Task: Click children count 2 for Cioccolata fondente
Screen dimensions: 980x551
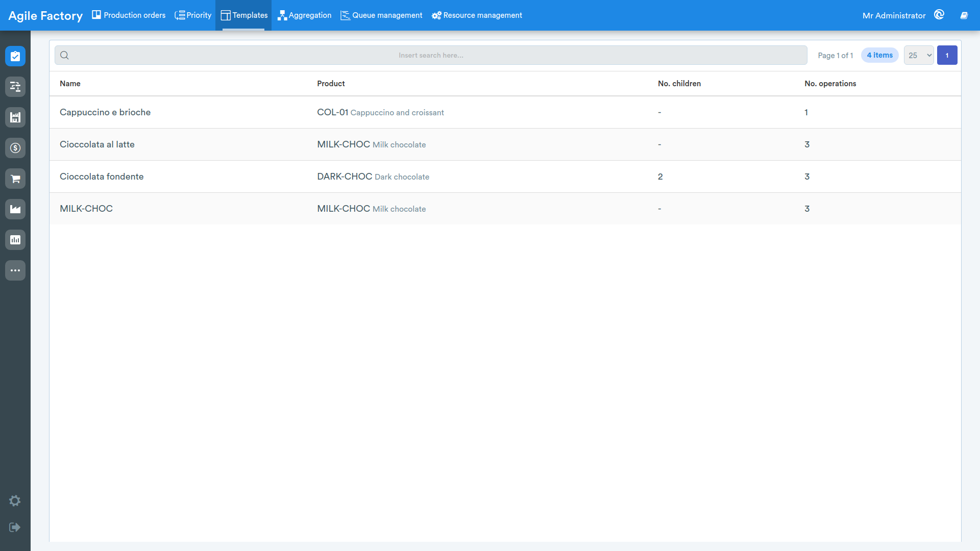Action: click(x=660, y=177)
